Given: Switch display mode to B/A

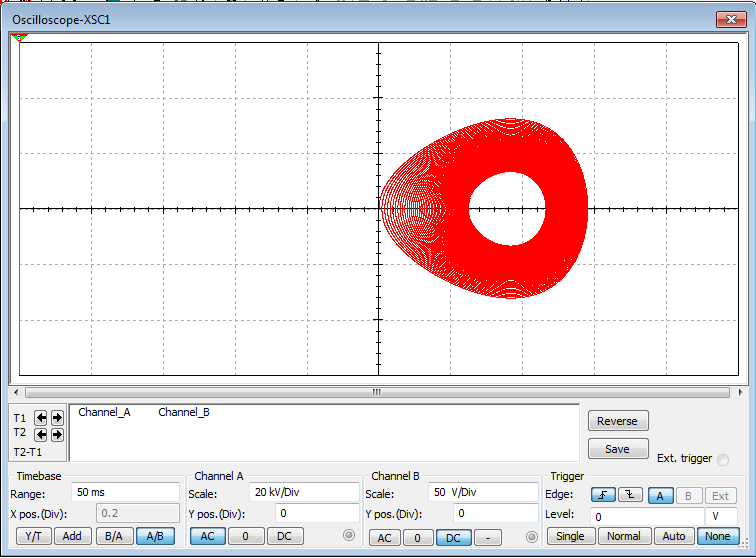Looking at the screenshot, I should click(x=114, y=536).
